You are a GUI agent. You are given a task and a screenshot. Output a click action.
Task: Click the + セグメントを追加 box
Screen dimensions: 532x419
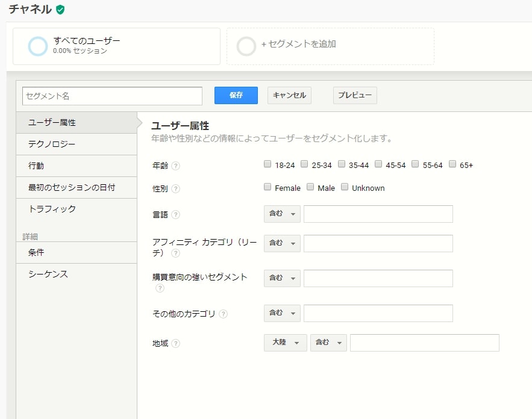[x=330, y=46]
